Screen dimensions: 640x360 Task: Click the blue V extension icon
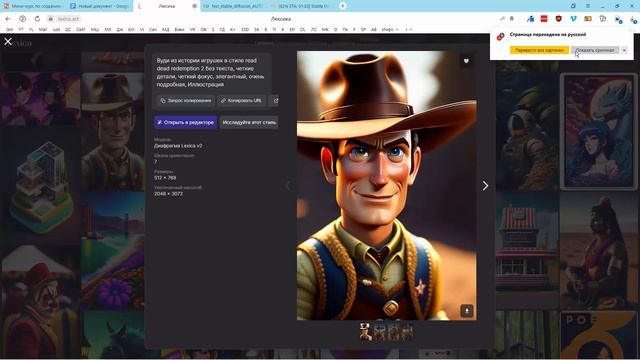pyautogui.click(x=573, y=19)
